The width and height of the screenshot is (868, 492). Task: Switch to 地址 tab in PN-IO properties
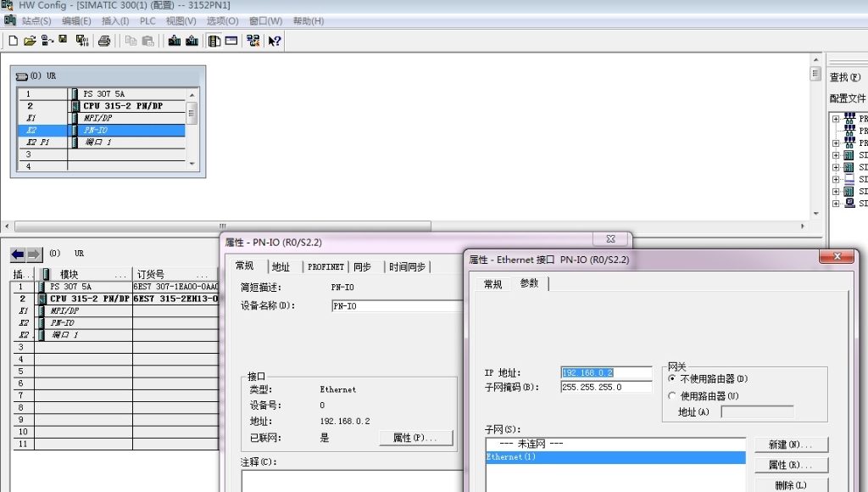coord(281,267)
